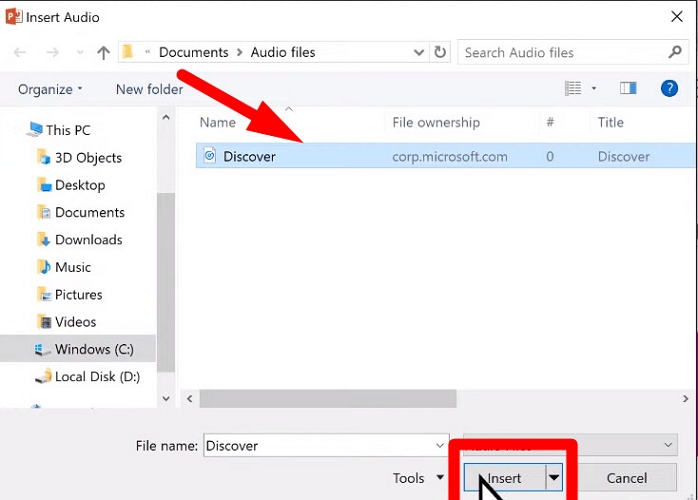This screenshot has height=500, width=698.
Task: Go up one folder level
Action: (103, 53)
